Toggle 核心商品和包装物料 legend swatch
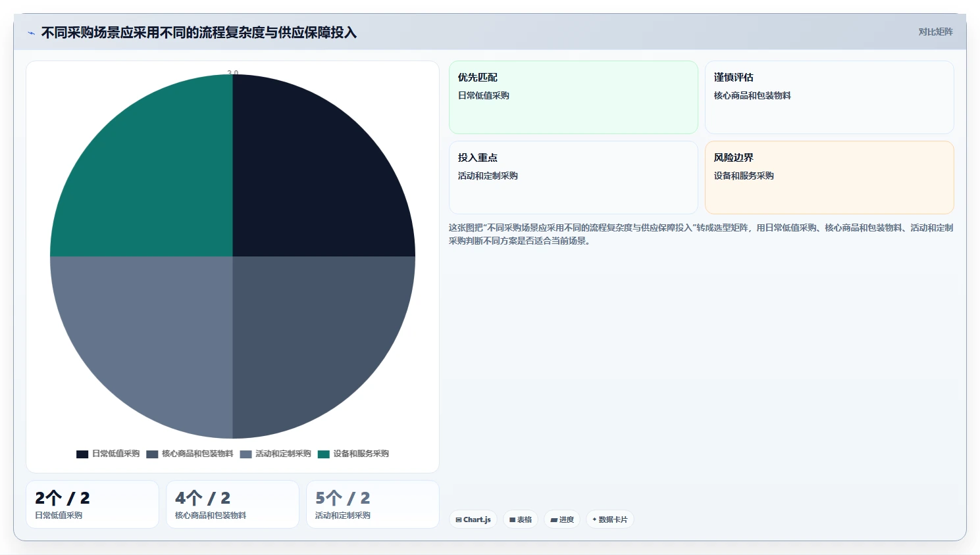 coord(152,454)
